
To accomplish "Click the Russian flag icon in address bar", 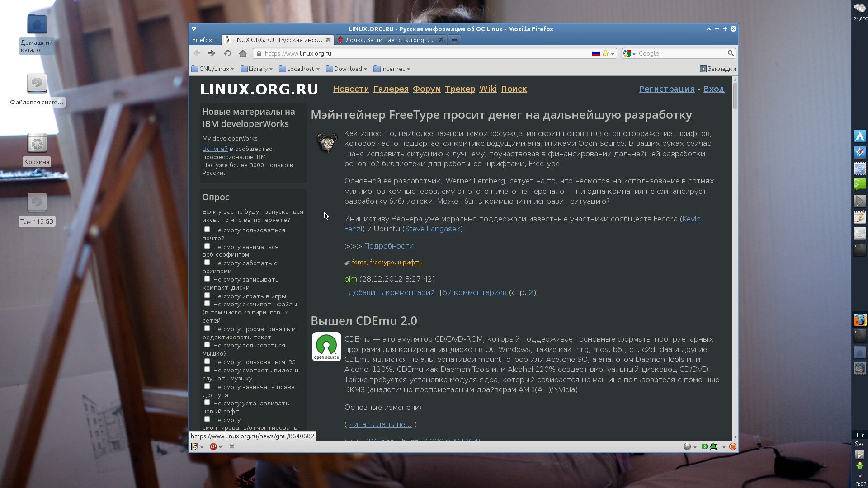I will point(596,53).
